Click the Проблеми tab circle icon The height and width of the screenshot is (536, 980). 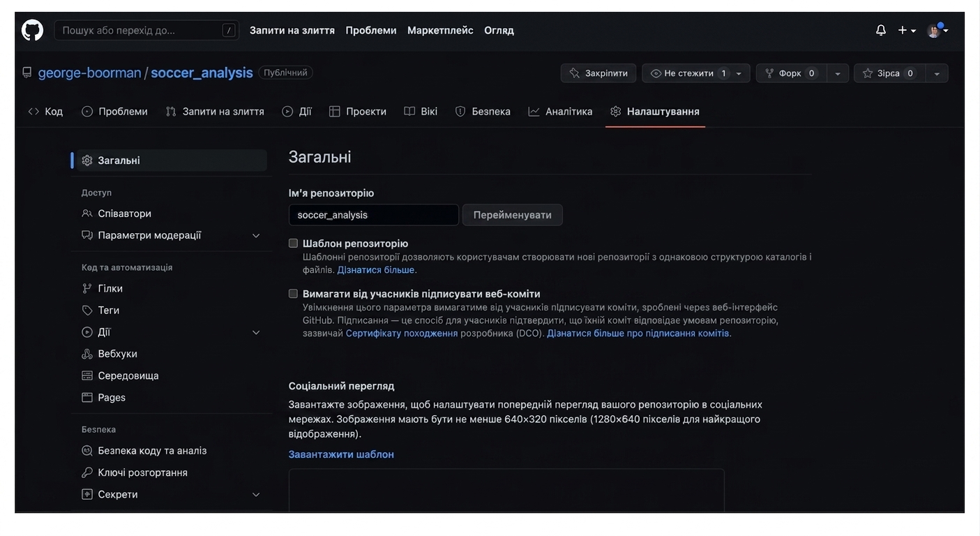coord(87,111)
